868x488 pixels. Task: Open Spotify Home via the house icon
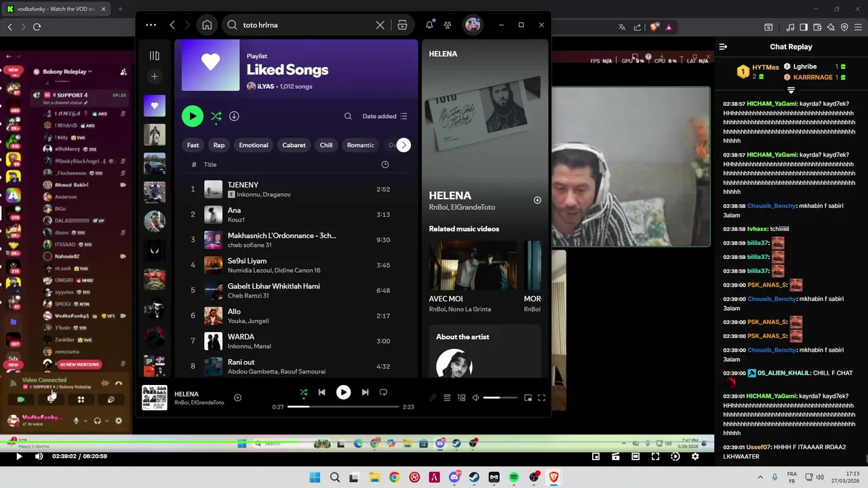[207, 25]
